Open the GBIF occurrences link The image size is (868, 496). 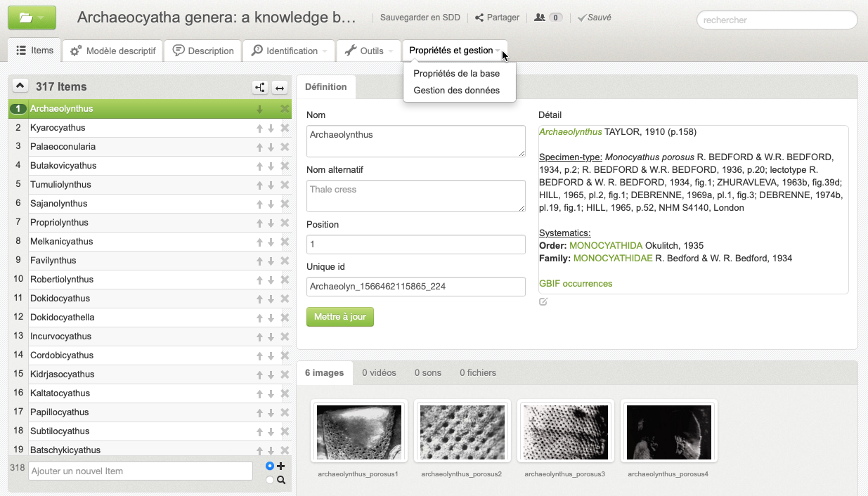pos(575,284)
